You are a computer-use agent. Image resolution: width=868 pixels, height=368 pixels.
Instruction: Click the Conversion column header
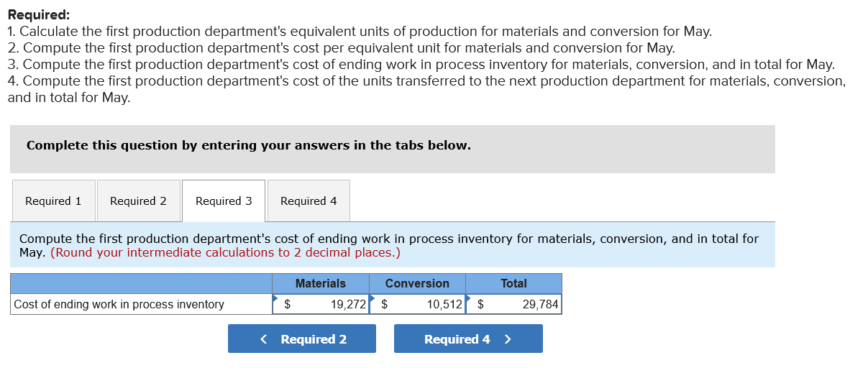click(x=417, y=284)
